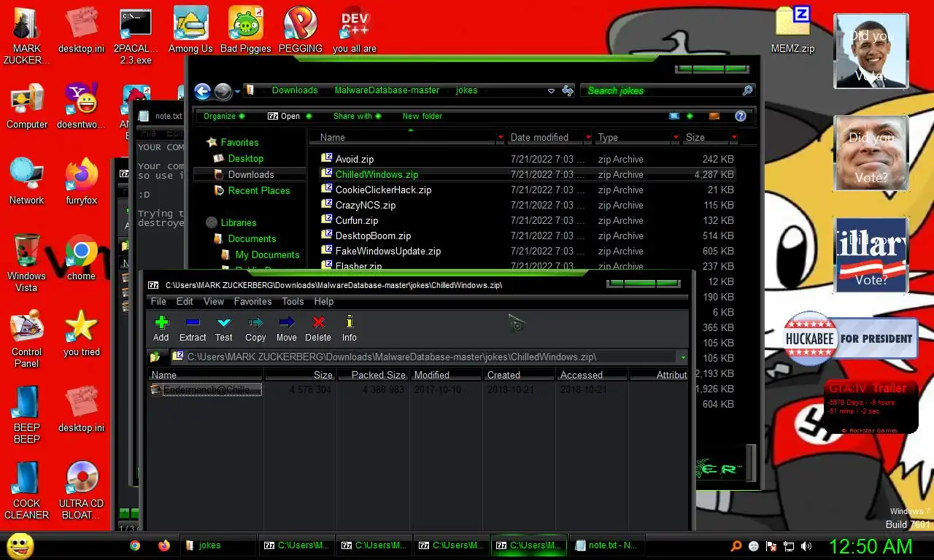The height and width of the screenshot is (560, 934).
Task: Click the taskbar clock showing 12:50 AM
Action: click(871, 546)
